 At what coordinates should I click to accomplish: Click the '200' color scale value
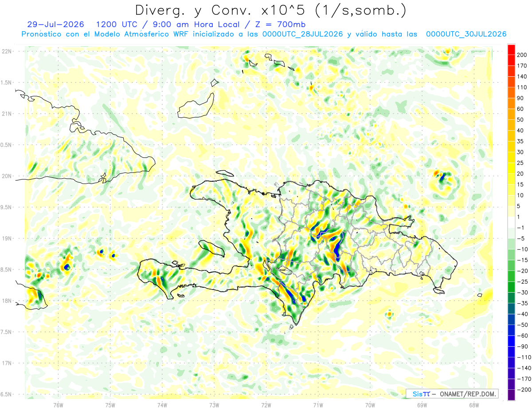click(522, 55)
